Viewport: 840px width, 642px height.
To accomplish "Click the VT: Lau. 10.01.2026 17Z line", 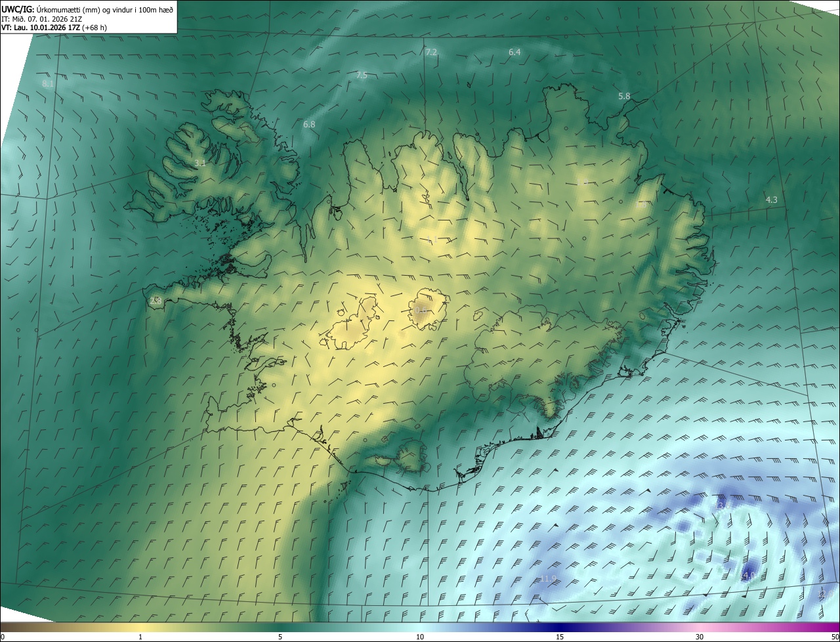I will point(54,28).
